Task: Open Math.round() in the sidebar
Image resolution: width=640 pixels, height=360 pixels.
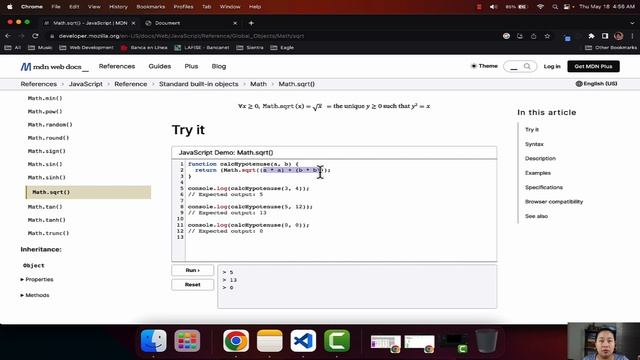Action: [48, 138]
